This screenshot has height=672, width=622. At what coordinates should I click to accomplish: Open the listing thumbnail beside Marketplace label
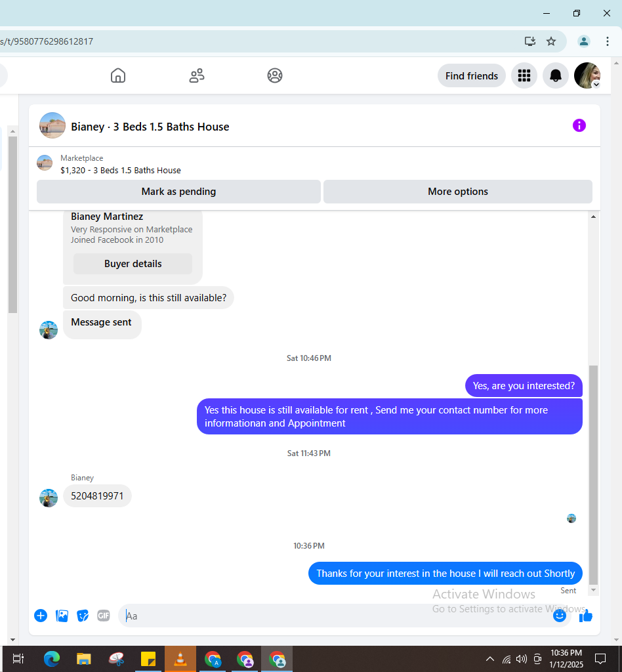click(45, 163)
